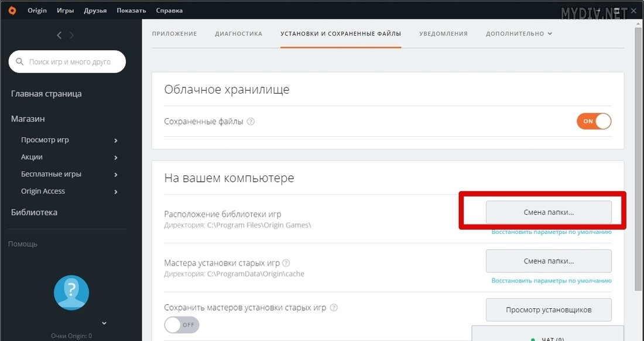This screenshot has width=644, height=341.
Task: Go back with the left navigation arrow
Action: click(59, 36)
